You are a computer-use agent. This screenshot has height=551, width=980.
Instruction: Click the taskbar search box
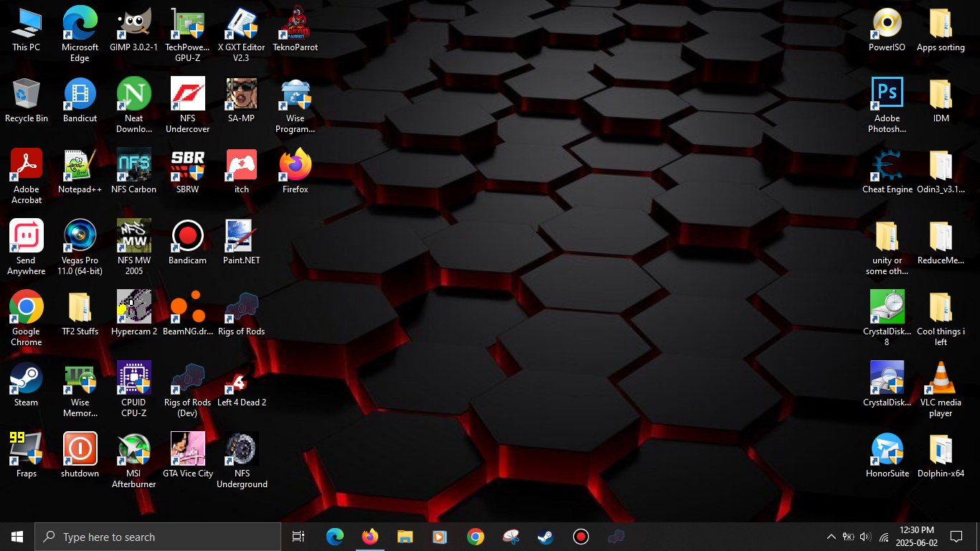(158, 537)
